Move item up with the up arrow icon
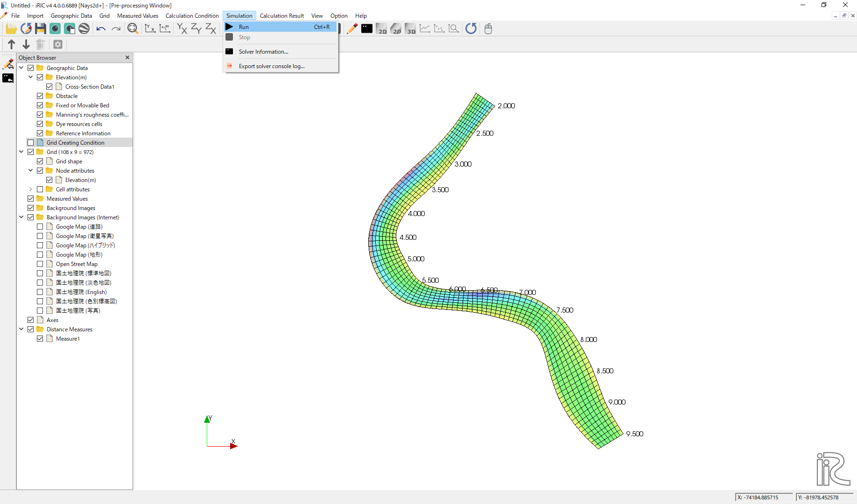The height and width of the screenshot is (504, 857). click(x=12, y=44)
